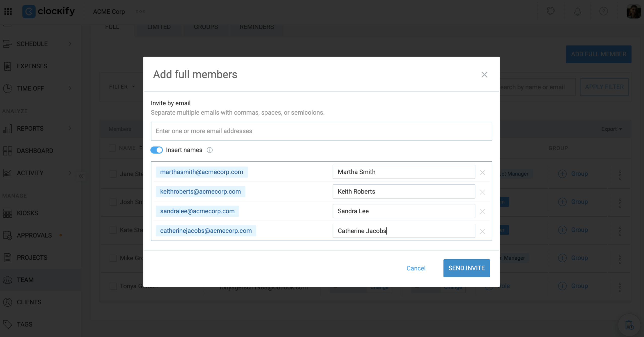Remove the sandralee@acmecorp.com row
The image size is (644, 337).
click(x=482, y=212)
